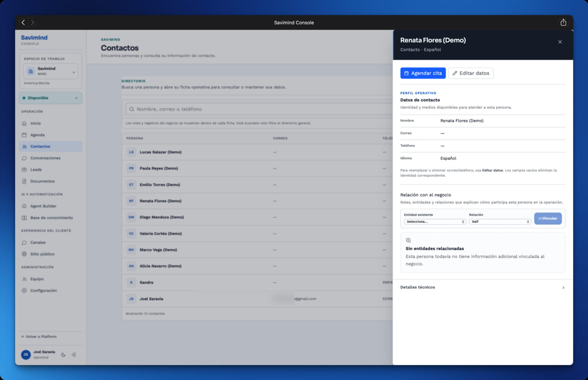Screen dimensions: 588x380
Task: Click the Leads sidebar icon
Action: (24, 170)
